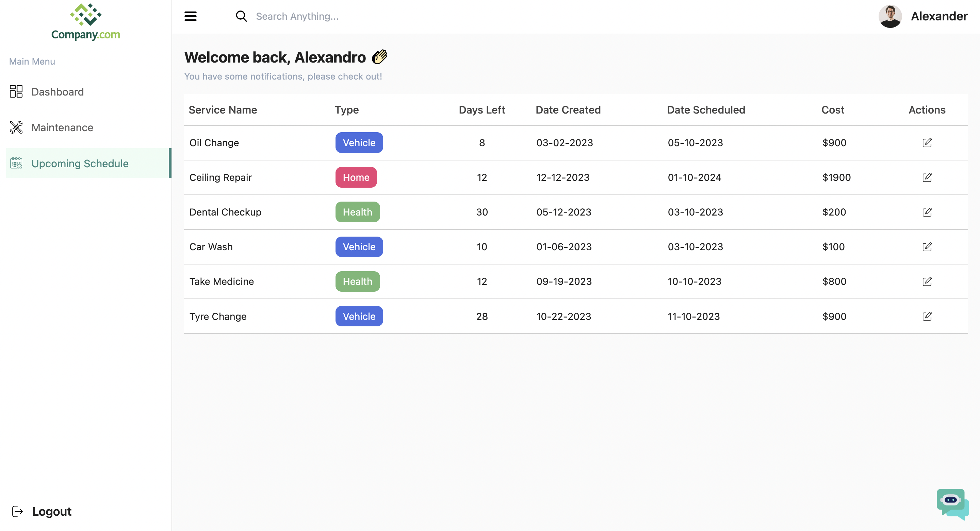
Task: Click the edit icon for Tyre Change
Action: point(927,316)
